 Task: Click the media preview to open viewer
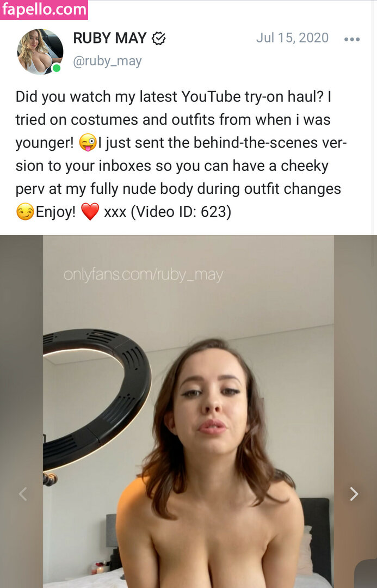coord(188,412)
